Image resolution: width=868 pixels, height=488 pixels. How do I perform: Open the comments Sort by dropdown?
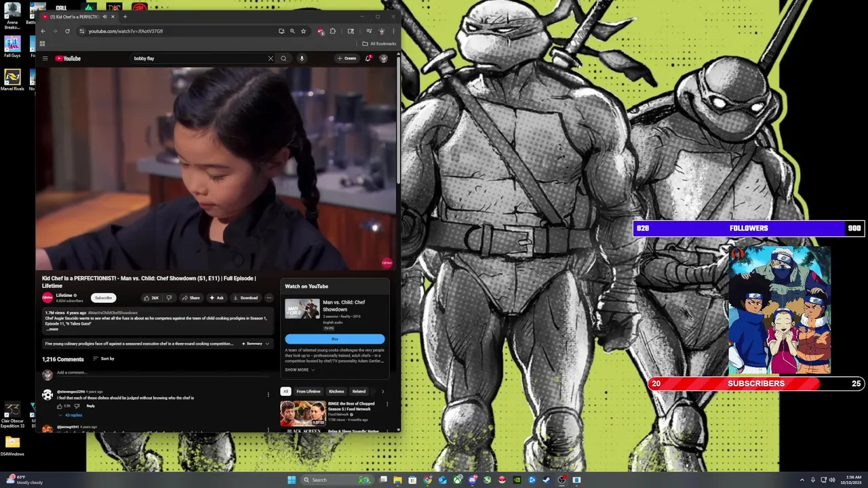point(104,359)
